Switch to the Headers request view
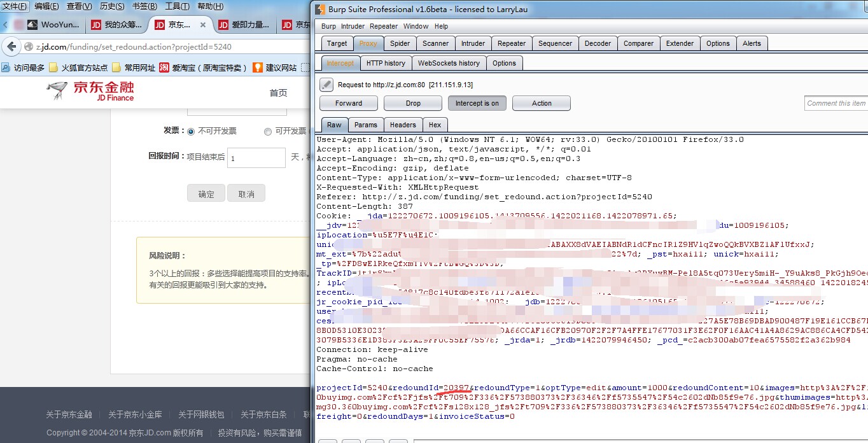868x443 pixels. pos(403,125)
